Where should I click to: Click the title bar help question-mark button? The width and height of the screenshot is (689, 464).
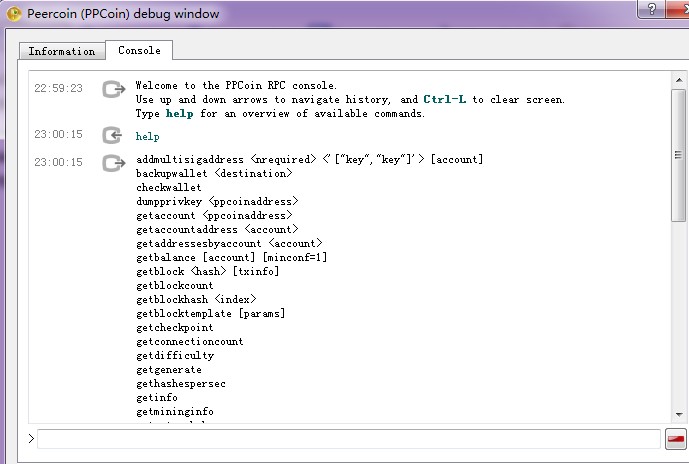click(652, 9)
